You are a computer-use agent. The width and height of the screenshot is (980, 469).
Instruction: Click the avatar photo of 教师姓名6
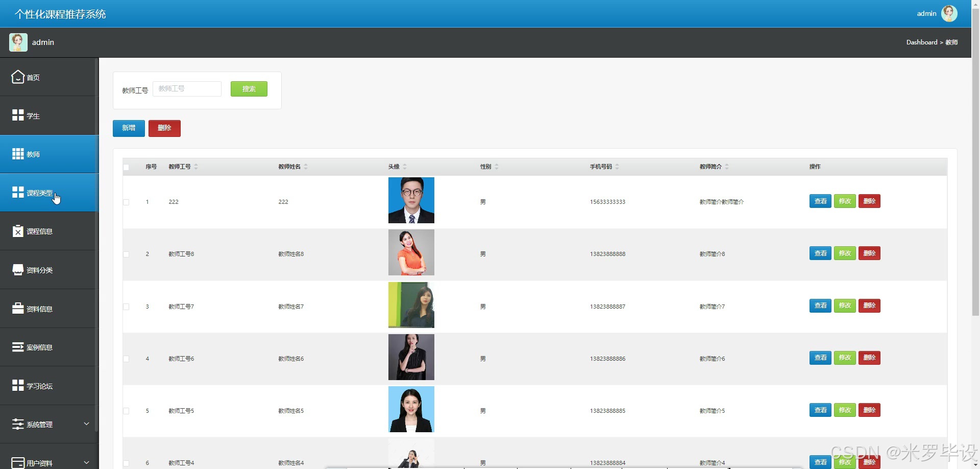pyautogui.click(x=411, y=357)
